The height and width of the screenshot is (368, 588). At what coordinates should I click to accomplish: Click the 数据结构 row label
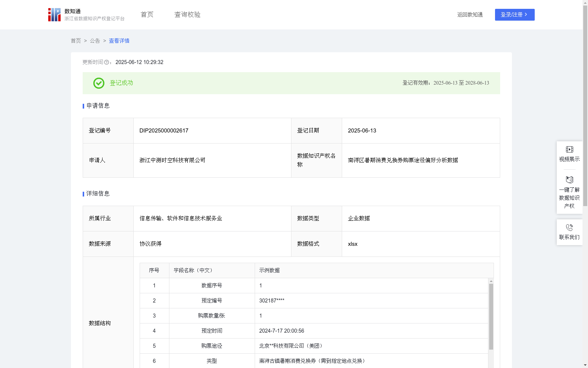[x=100, y=323]
